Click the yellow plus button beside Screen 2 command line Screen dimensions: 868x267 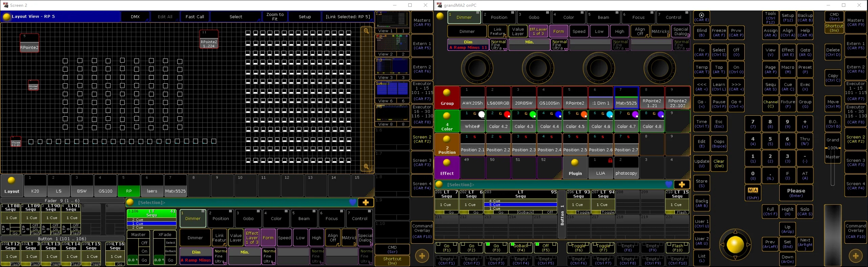[366, 202]
